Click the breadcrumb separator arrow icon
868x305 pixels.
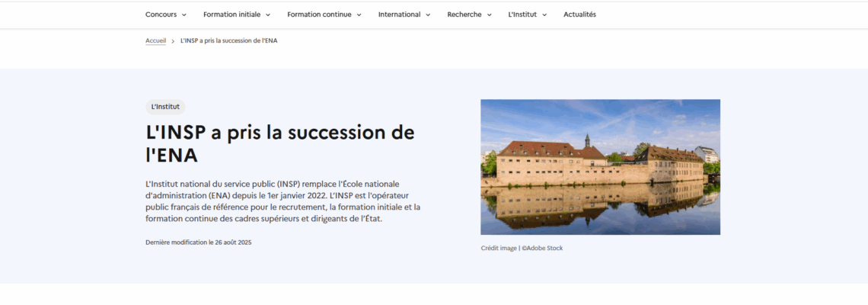[173, 40]
